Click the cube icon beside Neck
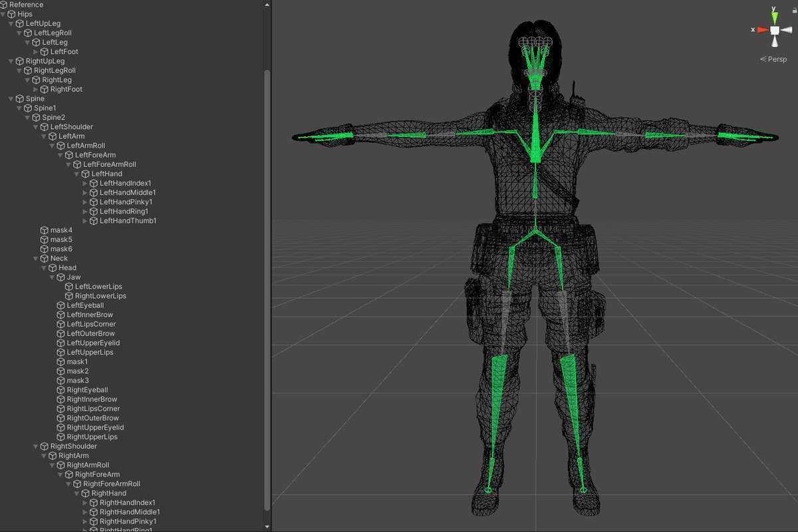Screen dimensions: 798x532 pyautogui.click(x=45, y=258)
